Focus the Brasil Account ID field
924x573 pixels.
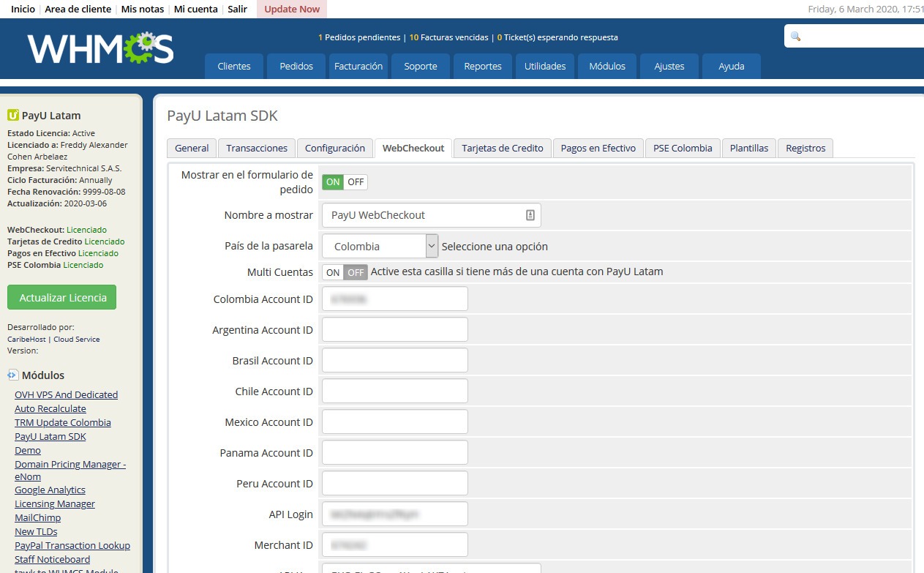395,360
